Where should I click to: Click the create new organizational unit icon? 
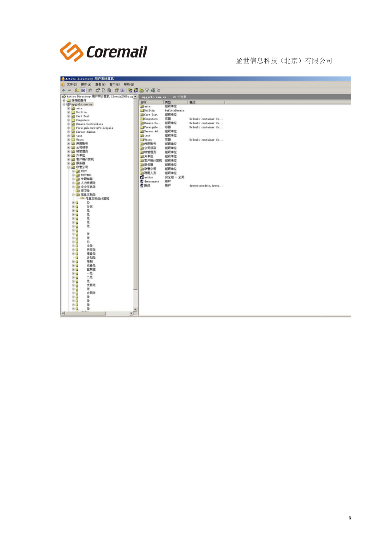click(x=142, y=90)
